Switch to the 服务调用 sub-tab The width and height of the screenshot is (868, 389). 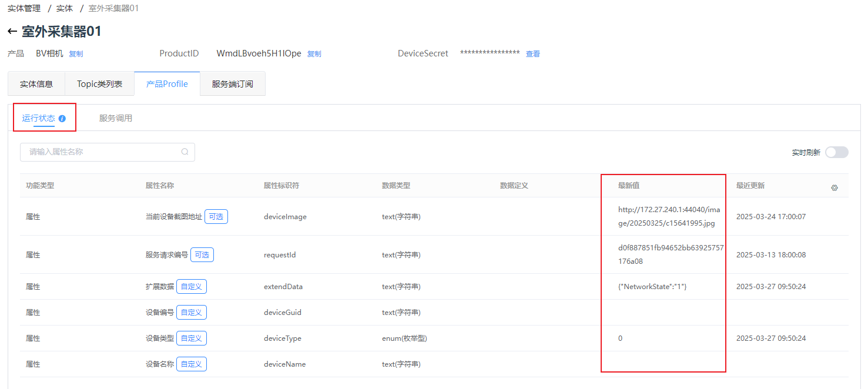point(116,118)
